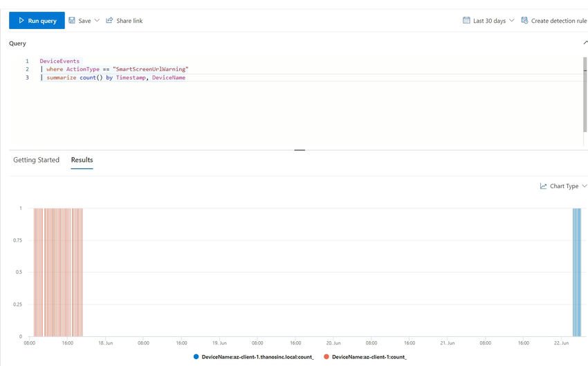Image resolution: width=588 pixels, height=366 pixels.
Task: Click the 18. Jun x-axis label
Action: point(105,342)
